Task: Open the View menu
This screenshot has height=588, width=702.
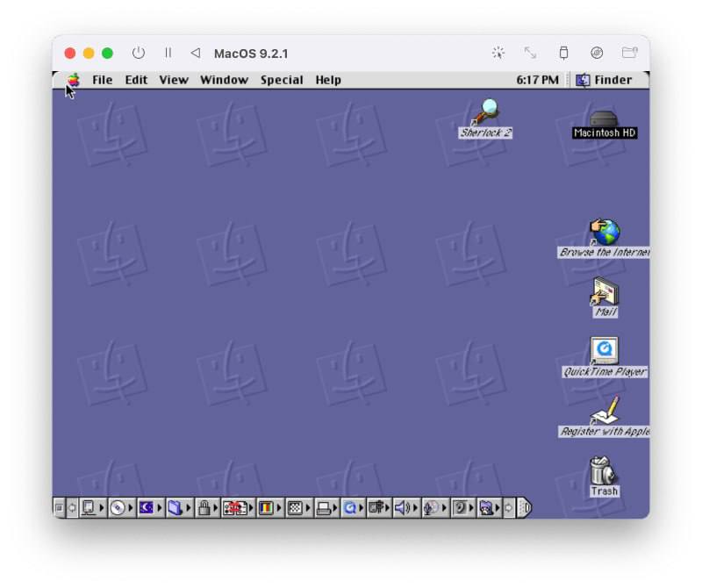Action: click(x=174, y=80)
